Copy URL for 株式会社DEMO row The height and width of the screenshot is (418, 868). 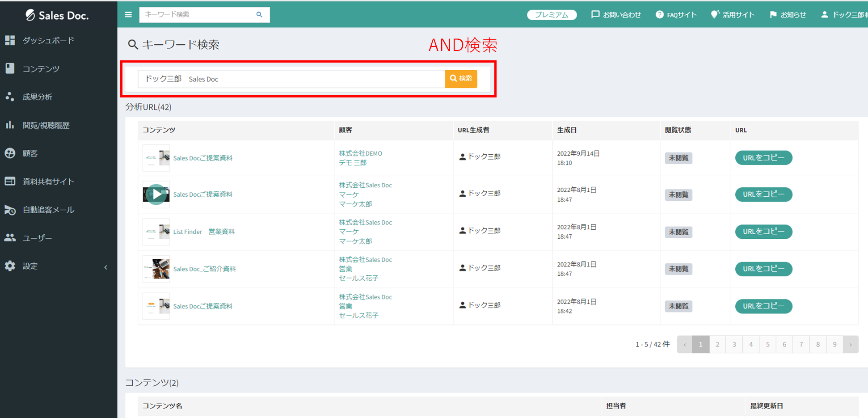pos(763,158)
